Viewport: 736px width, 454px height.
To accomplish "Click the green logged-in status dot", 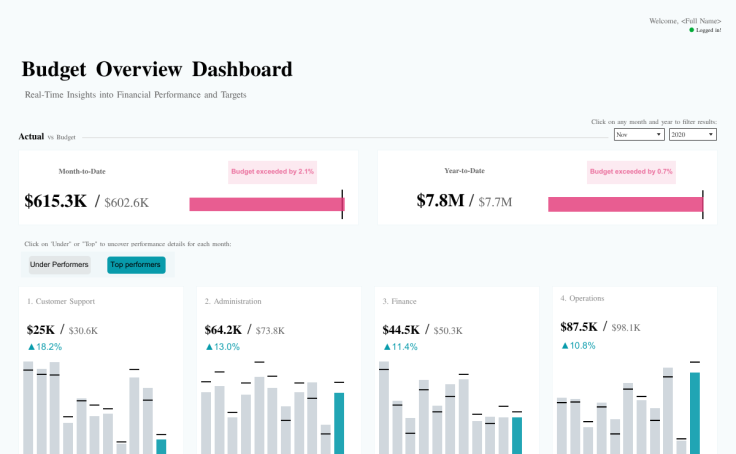I will [x=691, y=30].
